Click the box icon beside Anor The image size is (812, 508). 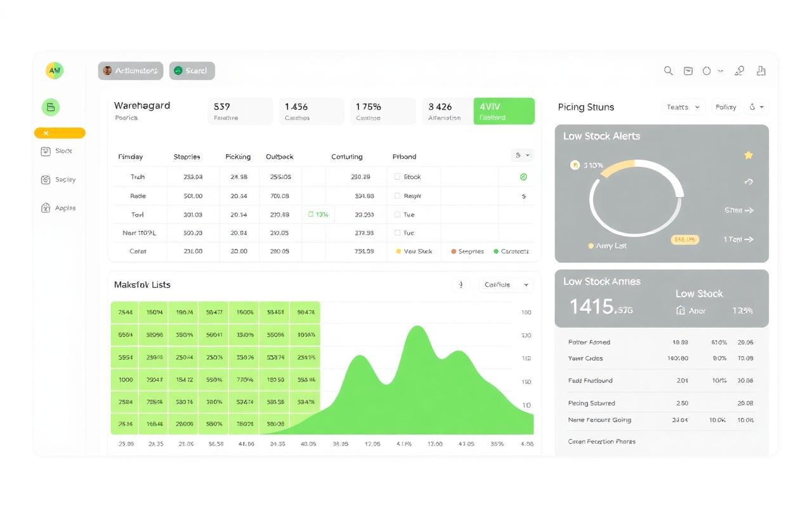pos(681,311)
